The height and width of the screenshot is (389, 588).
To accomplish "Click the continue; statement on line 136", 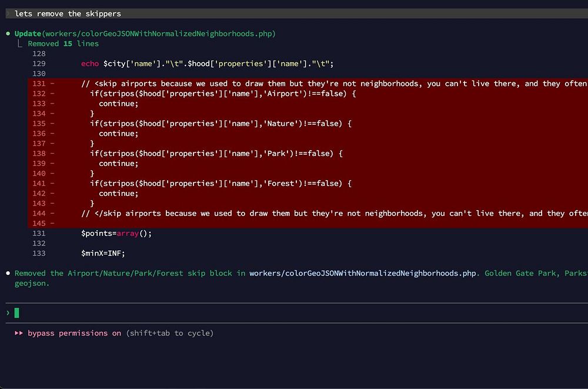I will pyautogui.click(x=119, y=134).
